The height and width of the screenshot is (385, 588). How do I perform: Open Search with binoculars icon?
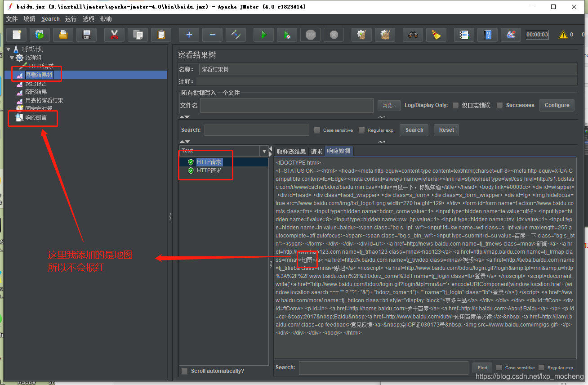click(x=413, y=35)
